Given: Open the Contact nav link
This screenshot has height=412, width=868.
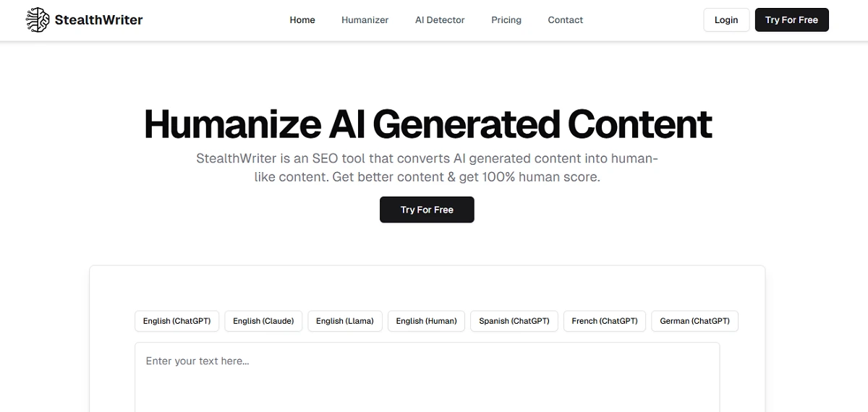Looking at the screenshot, I should coord(566,20).
